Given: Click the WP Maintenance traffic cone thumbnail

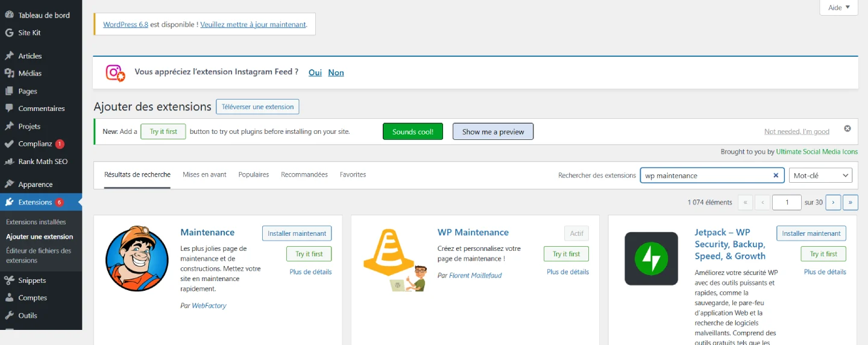Looking at the screenshot, I should tap(395, 259).
